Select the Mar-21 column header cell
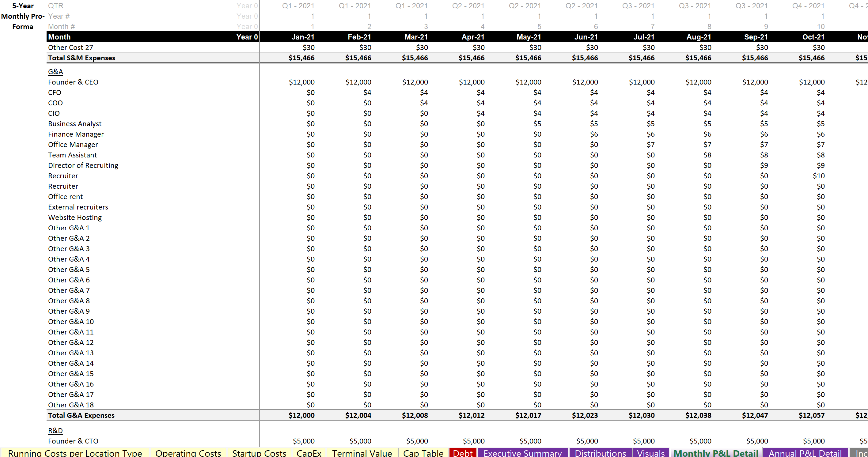Image resolution: width=868 pixels, height=457 pixels. 416,37
